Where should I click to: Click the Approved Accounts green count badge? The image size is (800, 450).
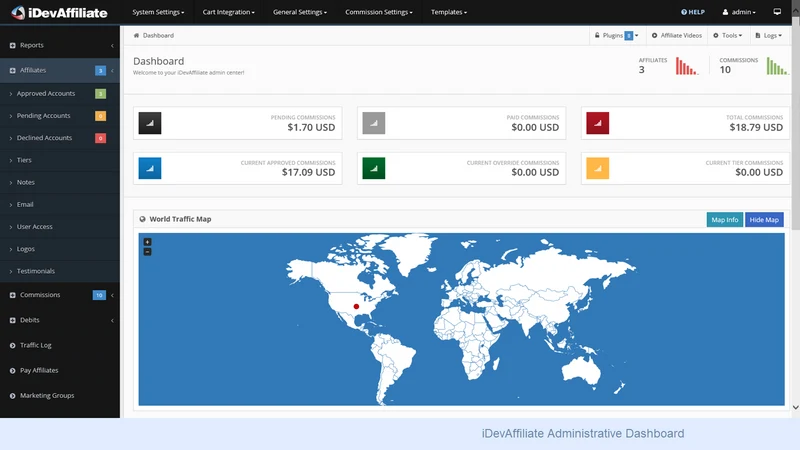click(x=101, y=93)
